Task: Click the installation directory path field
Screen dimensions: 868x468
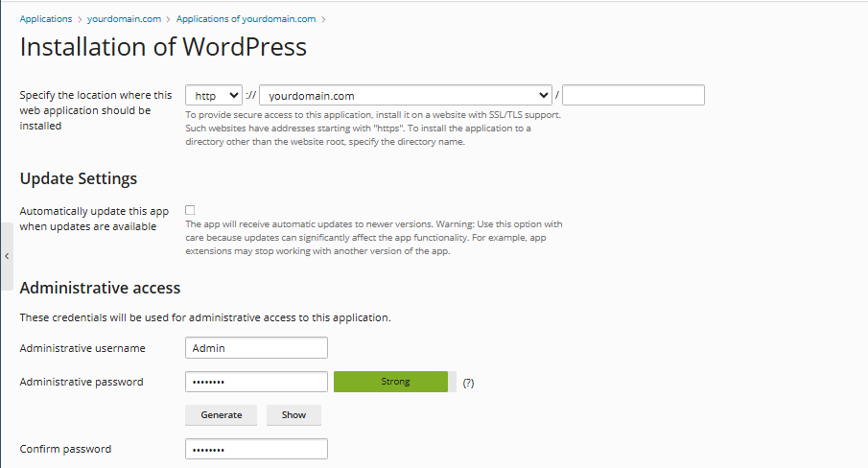Action: 633,95
